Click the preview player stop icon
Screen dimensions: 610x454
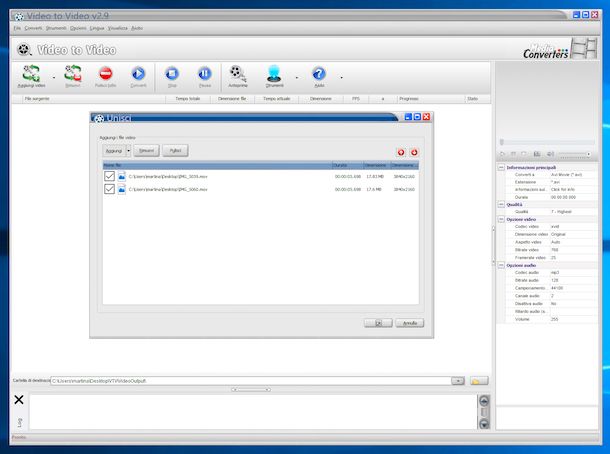[524, 154]
